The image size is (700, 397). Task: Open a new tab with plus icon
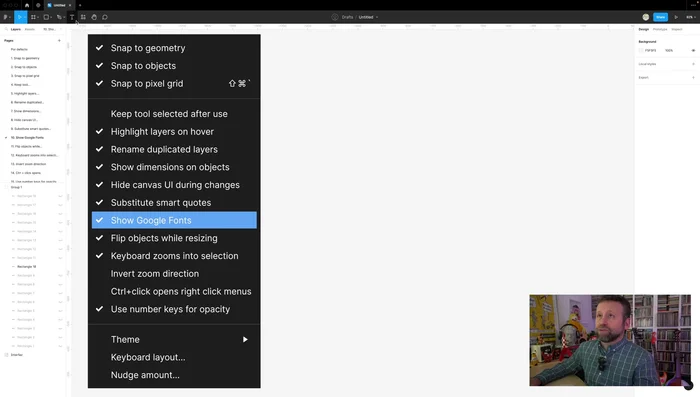pos(80,5)
